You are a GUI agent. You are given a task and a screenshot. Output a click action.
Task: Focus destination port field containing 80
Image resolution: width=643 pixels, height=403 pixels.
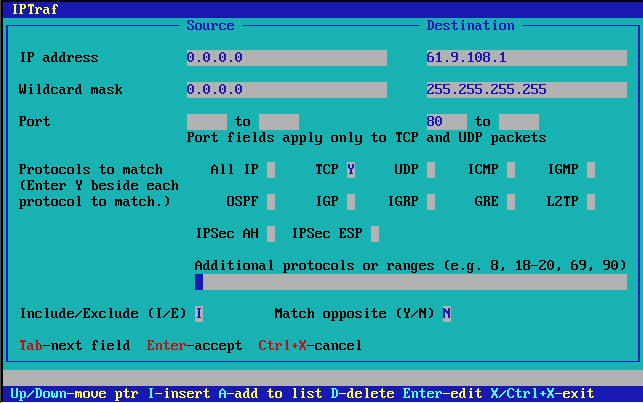(x=446, y=122)
